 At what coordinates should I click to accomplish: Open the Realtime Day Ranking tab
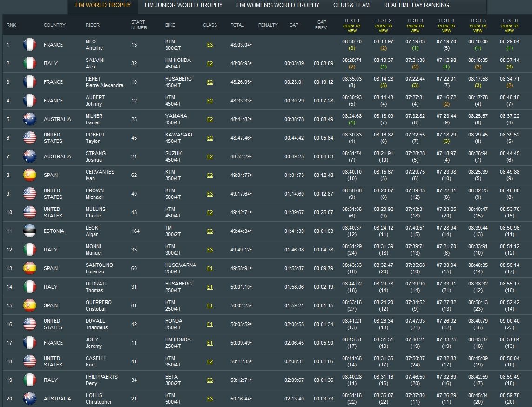coord(416,5)
